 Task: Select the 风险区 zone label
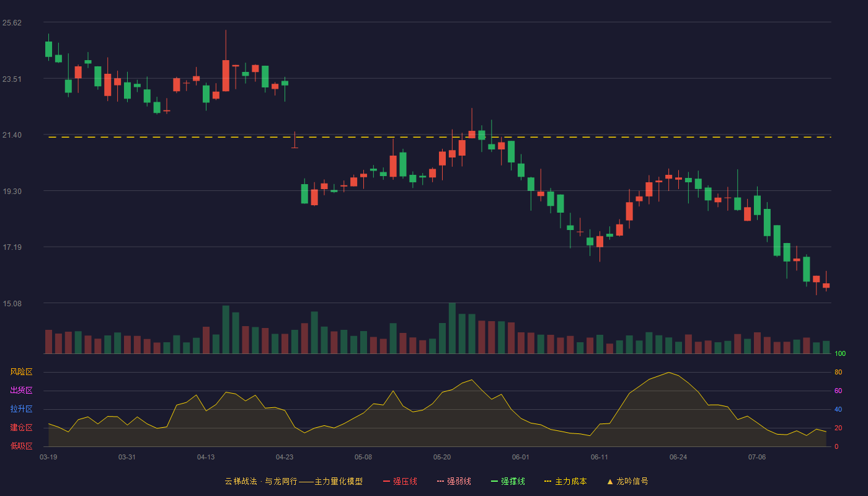coord(21,372)
